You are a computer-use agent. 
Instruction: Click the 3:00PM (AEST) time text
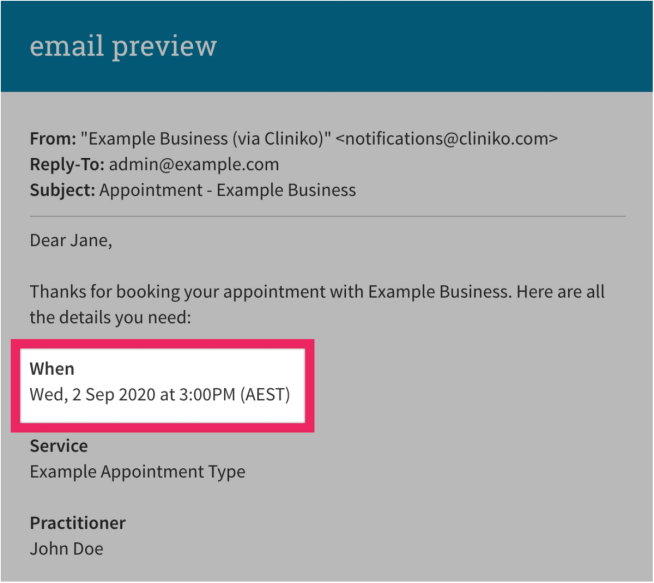point(234,395)
